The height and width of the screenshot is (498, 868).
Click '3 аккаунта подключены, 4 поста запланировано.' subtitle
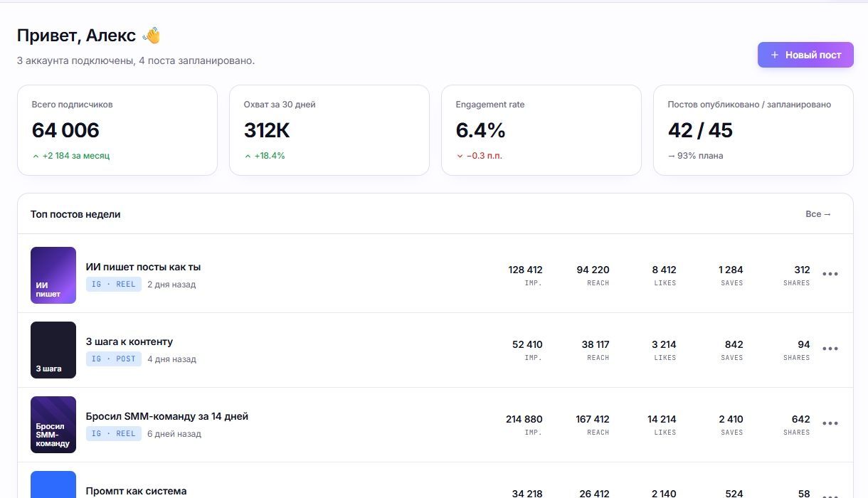[136, 61]
